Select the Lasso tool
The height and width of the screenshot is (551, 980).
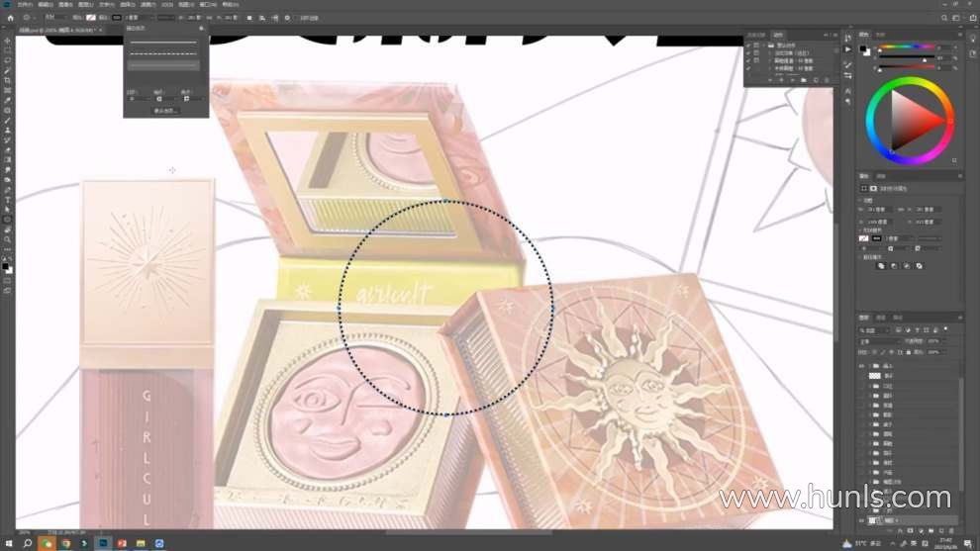tap(8, 60)
